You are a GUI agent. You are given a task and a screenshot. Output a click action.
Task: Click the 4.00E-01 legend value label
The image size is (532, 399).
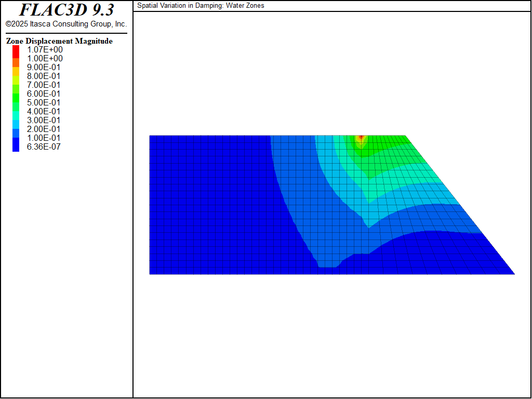tap(44, 112)
